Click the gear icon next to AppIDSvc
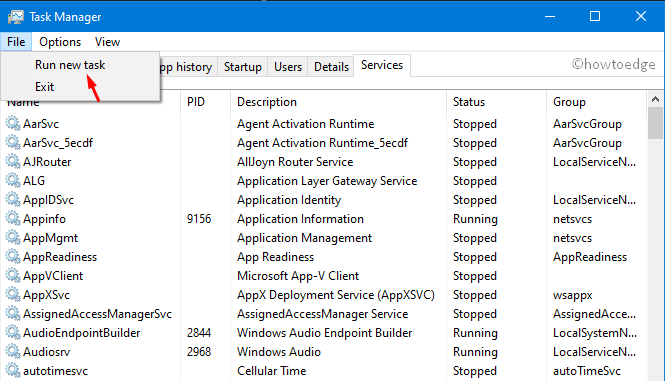Screen dimensions: 665x381 tap(13, 199)
